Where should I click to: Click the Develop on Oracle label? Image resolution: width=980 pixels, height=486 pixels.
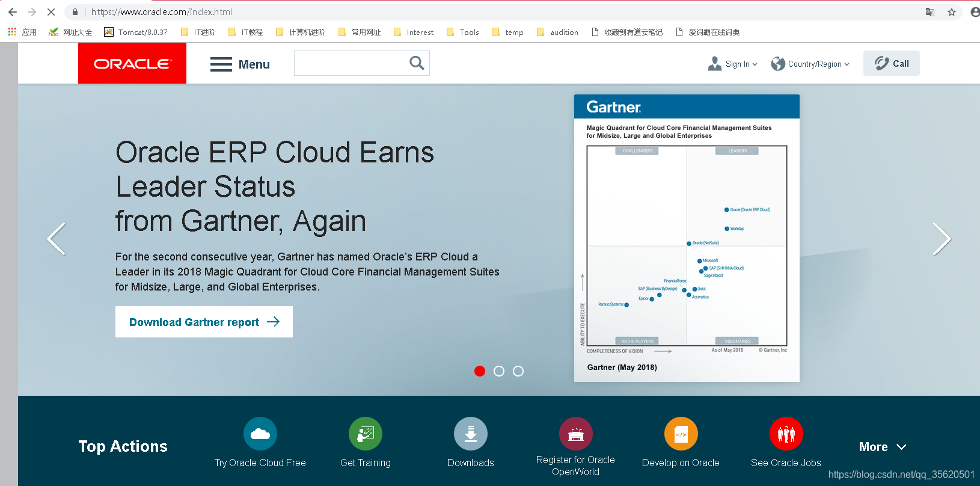(x=681, y=463)
